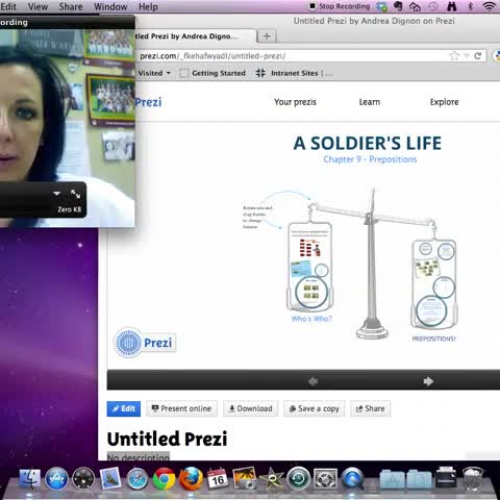The height and width of the screenshot is (500, 500).
Task: Click the Download button
Action: [x=251, y=408]
